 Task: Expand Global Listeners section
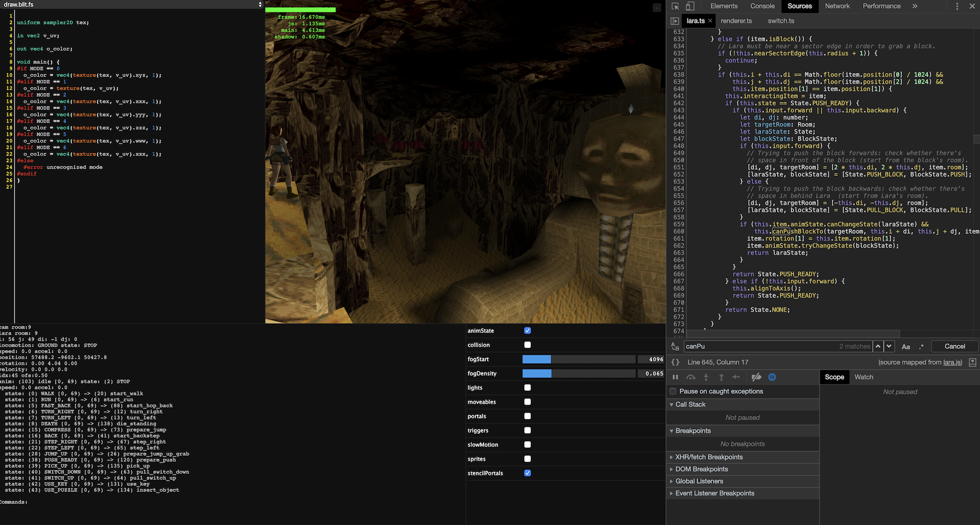(743, 481)
